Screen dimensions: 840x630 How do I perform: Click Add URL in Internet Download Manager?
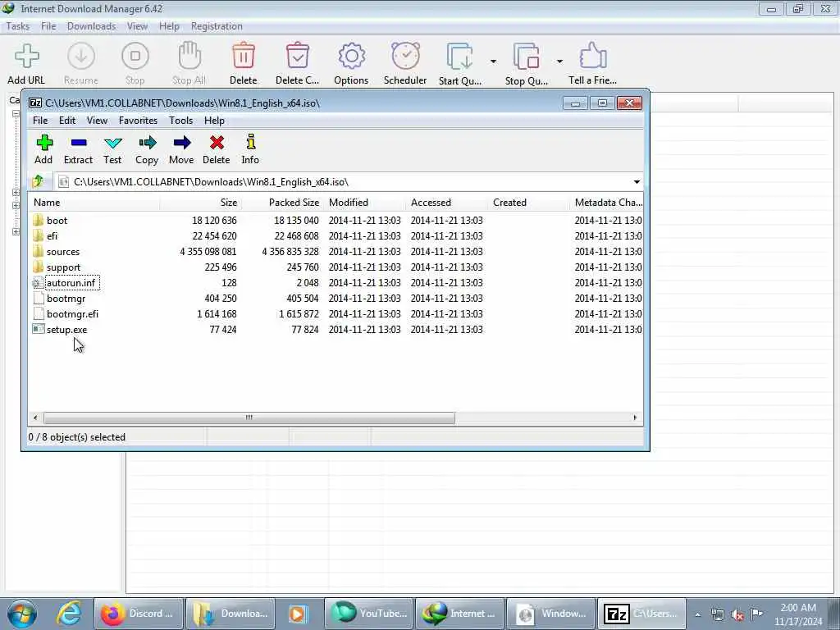[x=26, y=64]
